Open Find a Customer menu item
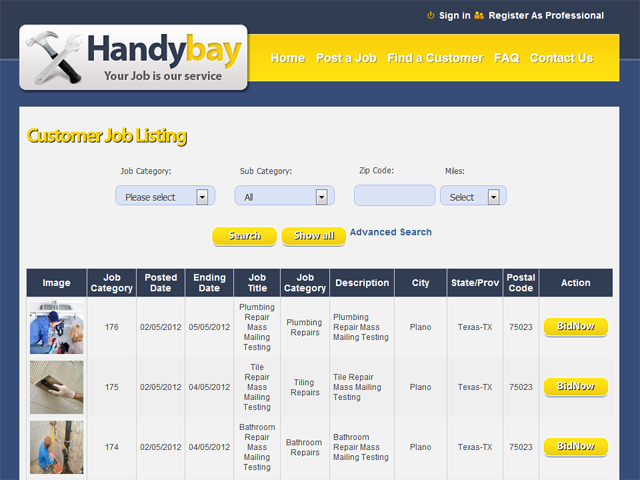 tap(435, 58)
